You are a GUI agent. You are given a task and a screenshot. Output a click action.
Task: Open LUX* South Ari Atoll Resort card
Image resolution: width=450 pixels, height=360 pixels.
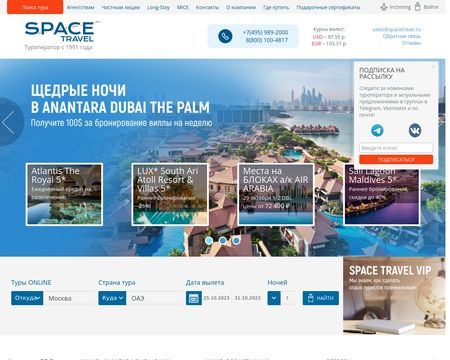170,194
